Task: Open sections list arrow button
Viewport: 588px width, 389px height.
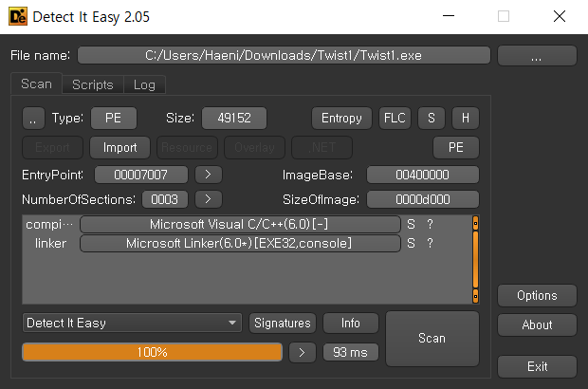Action: pos(209,199)
